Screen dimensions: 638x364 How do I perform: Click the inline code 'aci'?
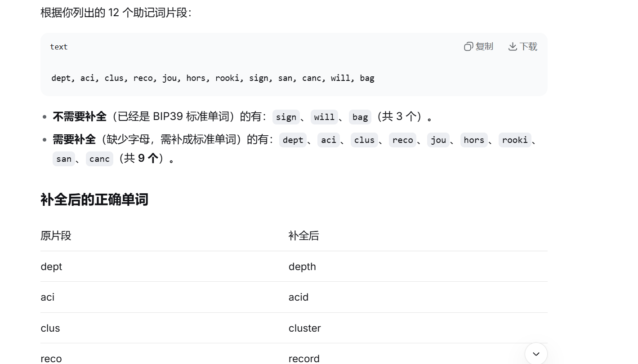[328, 140]
